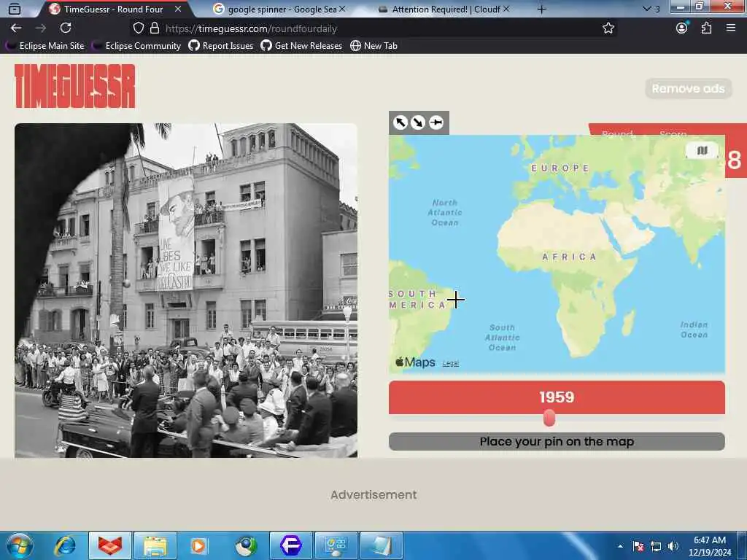Click the site security padlock icon
Image resolution: width=747 pixels, height=560 pixels.
coord(155,28)
